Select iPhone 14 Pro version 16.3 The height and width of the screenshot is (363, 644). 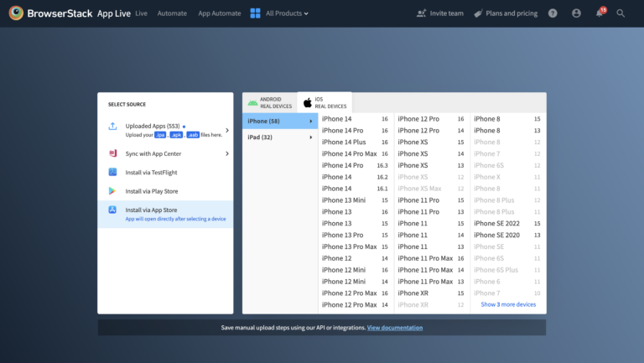355,165
